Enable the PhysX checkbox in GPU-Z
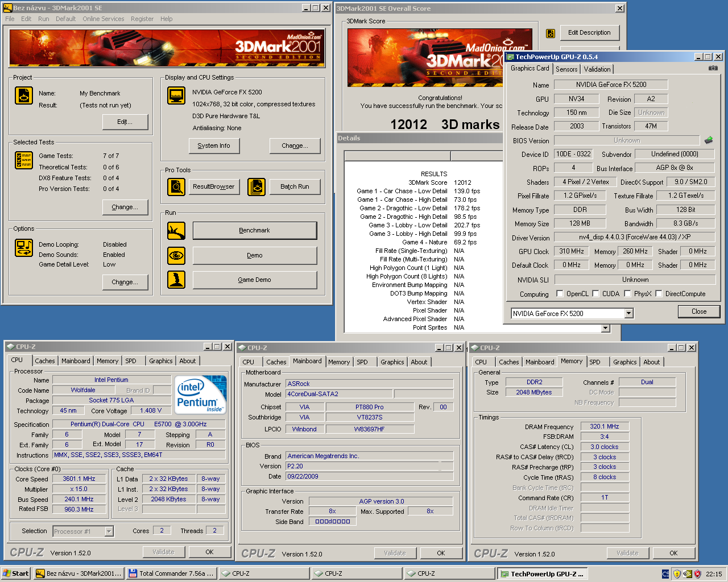 pyautogui.click(x=627, y=294)
